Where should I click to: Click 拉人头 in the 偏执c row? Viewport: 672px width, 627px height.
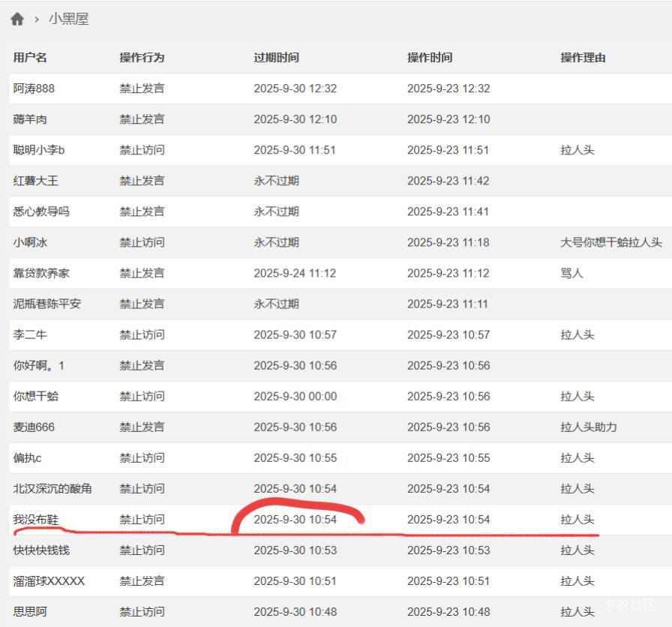tap(577, 458)
